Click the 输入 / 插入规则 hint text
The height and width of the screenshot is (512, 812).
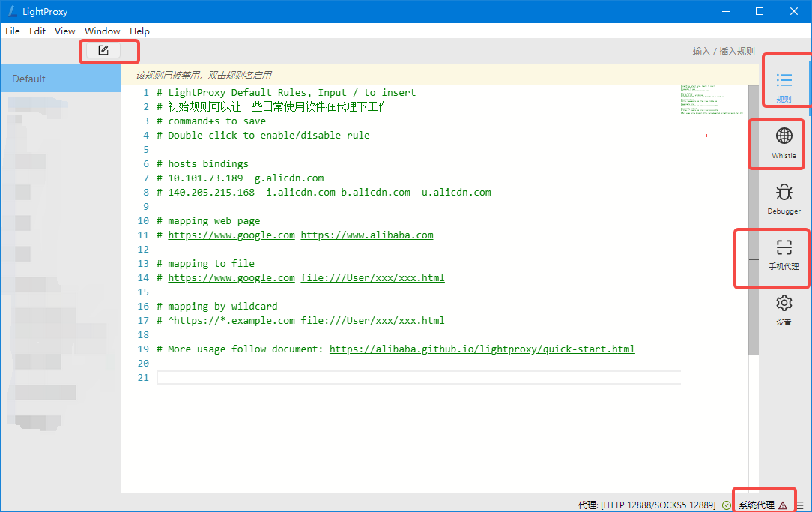(x=724, y=51)
